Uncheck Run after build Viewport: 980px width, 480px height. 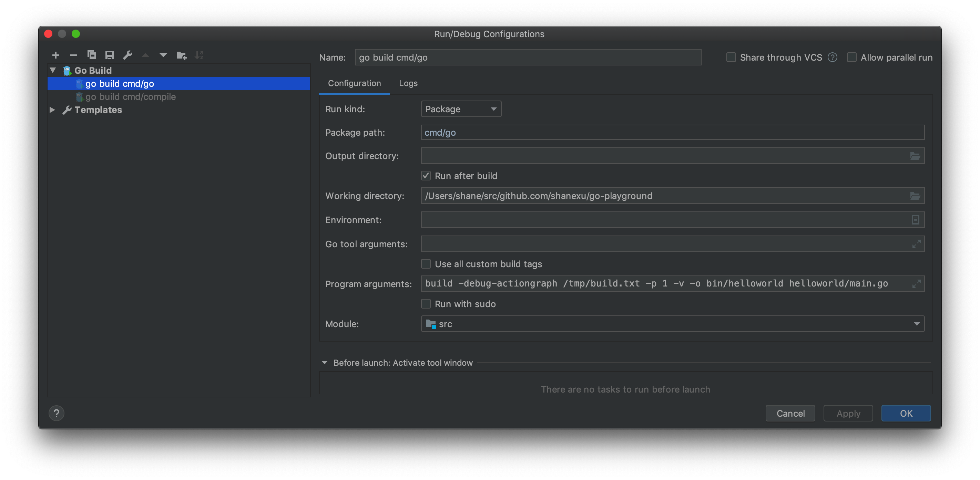tap(426, 176)
